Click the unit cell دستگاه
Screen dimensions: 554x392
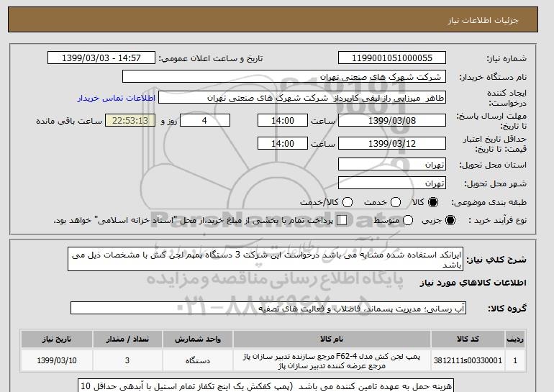pos(198,360)
